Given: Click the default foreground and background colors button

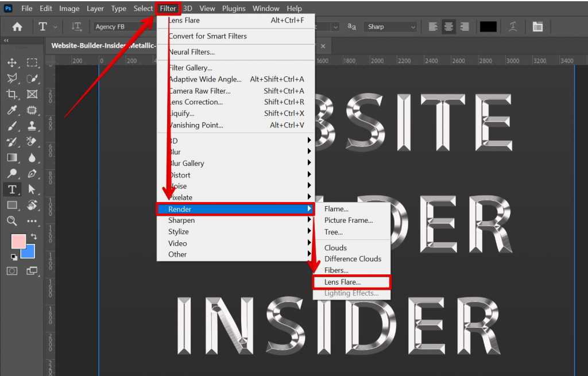Looking at the screenshot, I should 14,257.
